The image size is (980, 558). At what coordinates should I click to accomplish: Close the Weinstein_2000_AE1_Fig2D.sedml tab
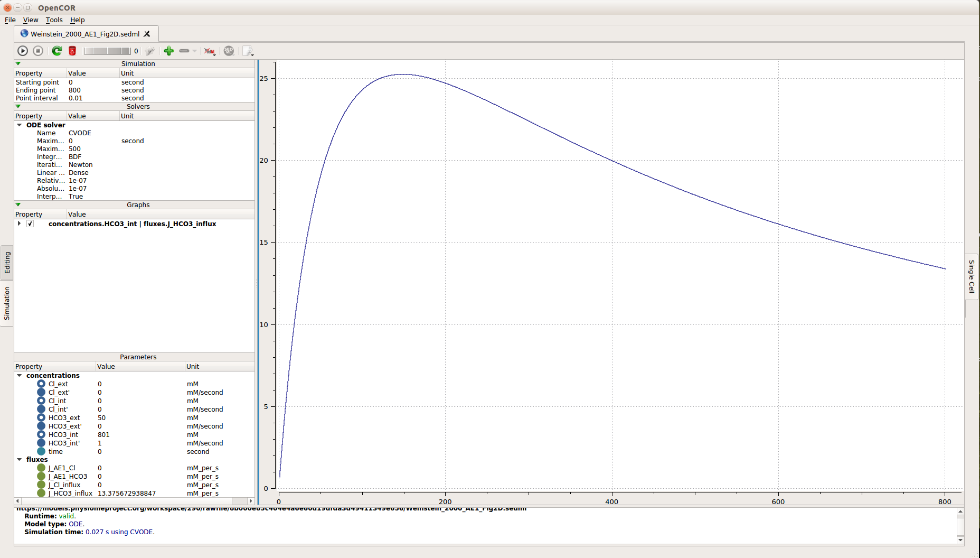147,34
